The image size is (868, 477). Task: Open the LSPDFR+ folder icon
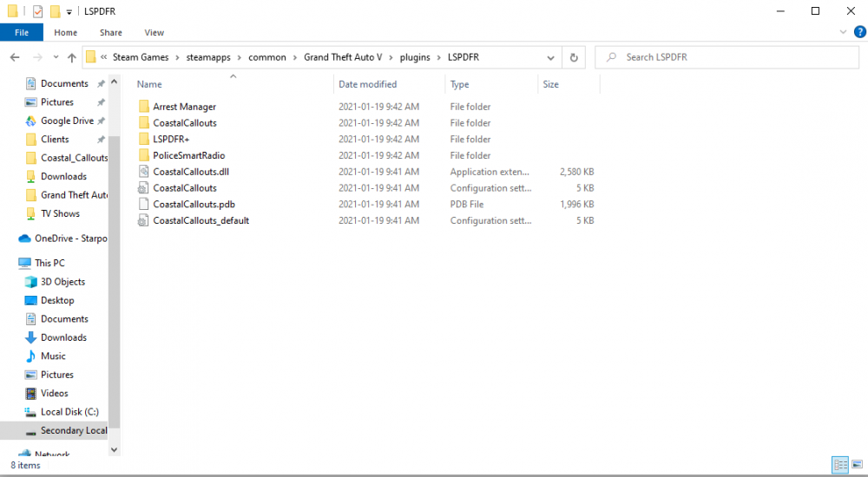point(144,139)
